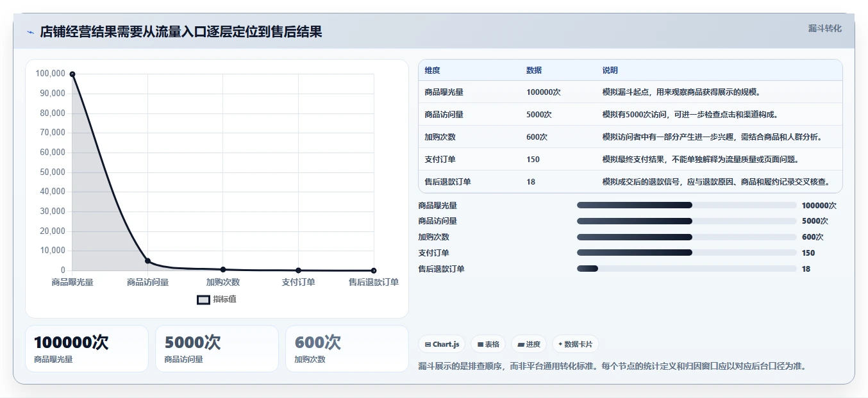Toggle the 指标值 legend item in the chart
This screenshot has width=868, height=398.
[217, 299]
